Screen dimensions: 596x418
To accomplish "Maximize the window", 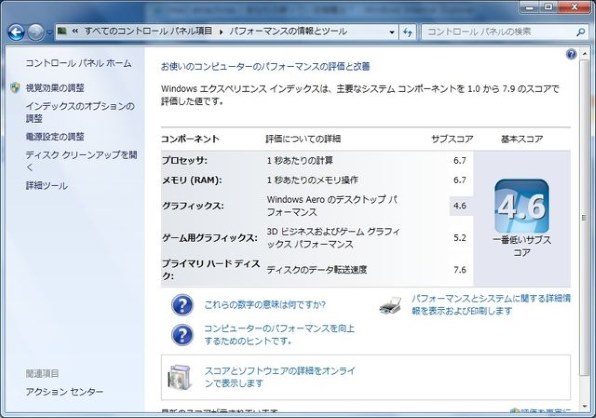I will pyautogui.click(x=548, y=7).
